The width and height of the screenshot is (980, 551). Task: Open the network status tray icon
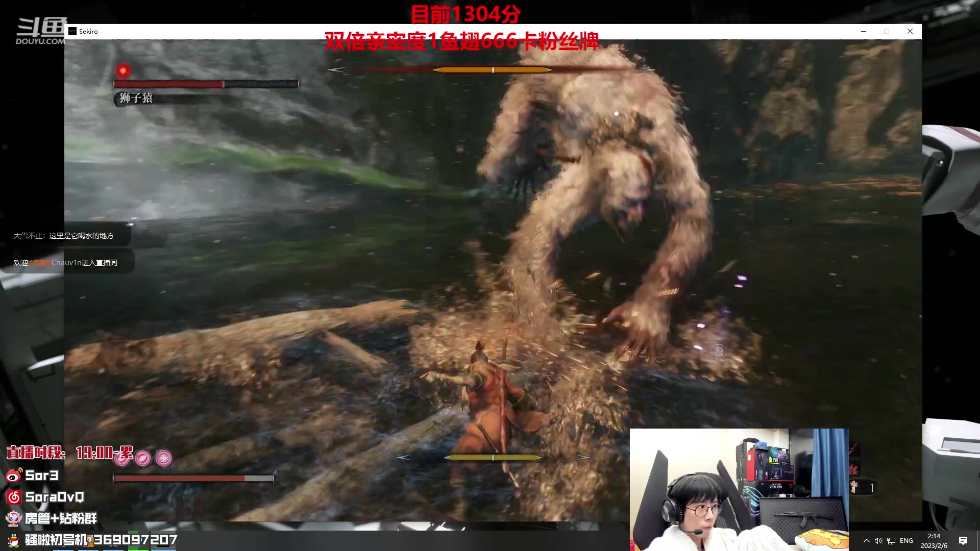tap(891, 541)
